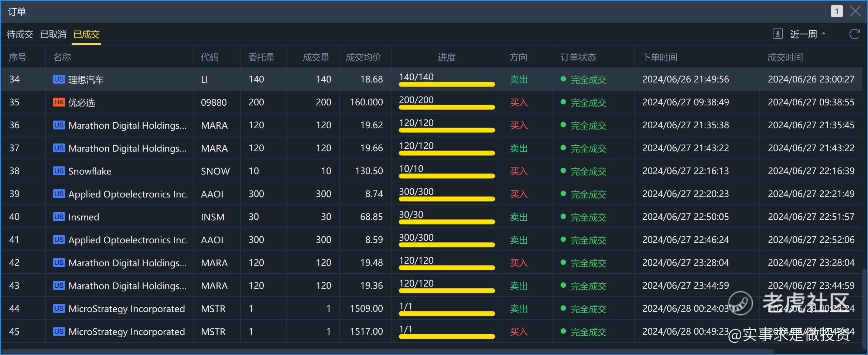Image resolution: width=868 pixels, height=355 pixels.
Task: Click the 订单状态 column header
Action: pyautogui.click(x=578, y=57)
